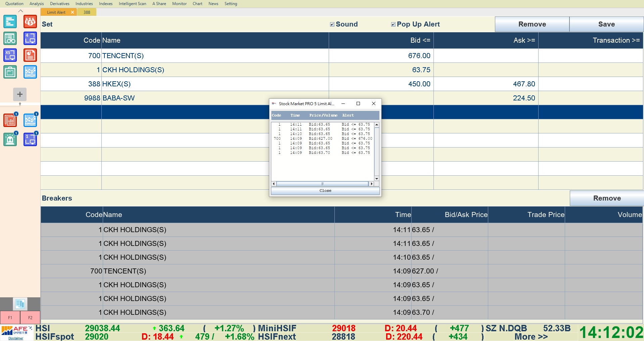Open the green portfolio briefcase icon
Screen dimensions: 644x341
click(x=10, y=72)
